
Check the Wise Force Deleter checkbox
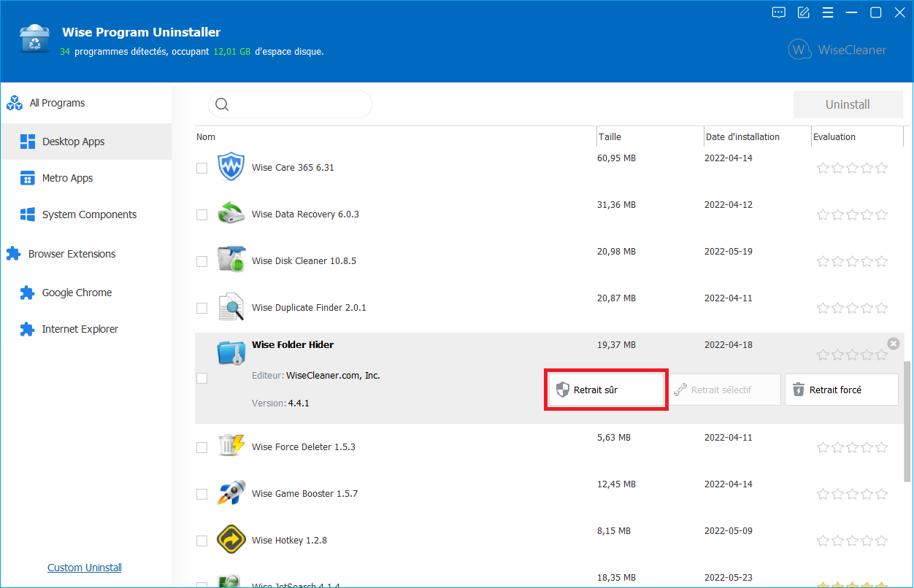click(x=202, y=447)
